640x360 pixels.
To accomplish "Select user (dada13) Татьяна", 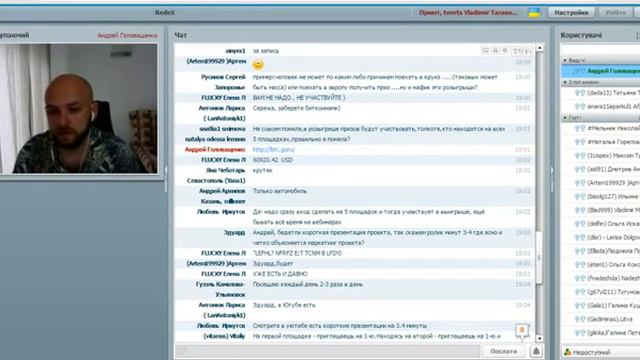I will click(x=601, y=93).
